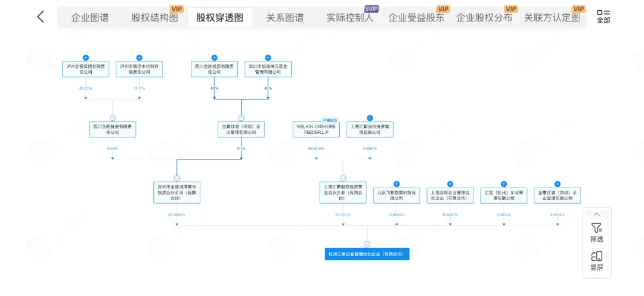Switch to the 企业图谱 tab

[90, 18]
